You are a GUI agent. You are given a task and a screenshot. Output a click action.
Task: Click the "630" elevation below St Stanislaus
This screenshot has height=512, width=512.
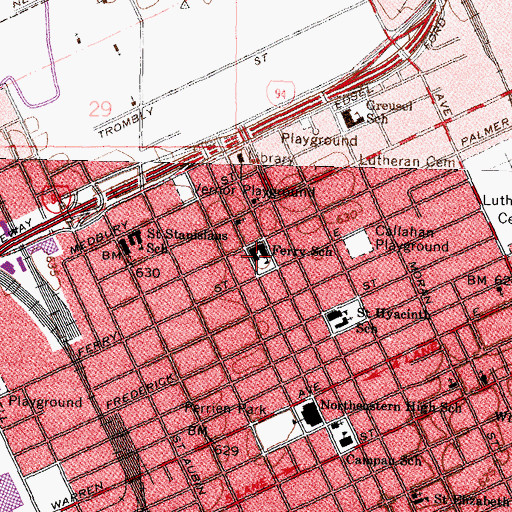[x=148, y=272]
